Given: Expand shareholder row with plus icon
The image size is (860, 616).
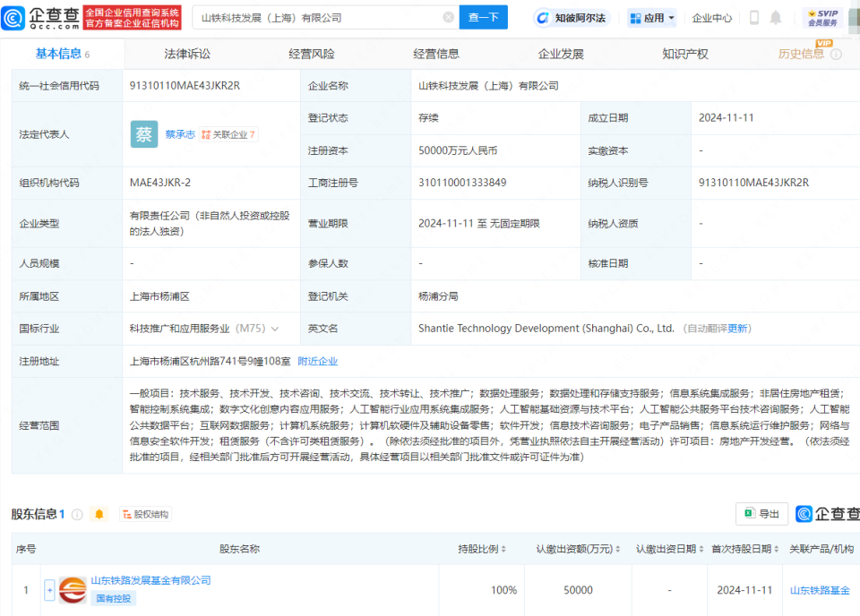Looking at the screenshot, I should coord(49,590).
